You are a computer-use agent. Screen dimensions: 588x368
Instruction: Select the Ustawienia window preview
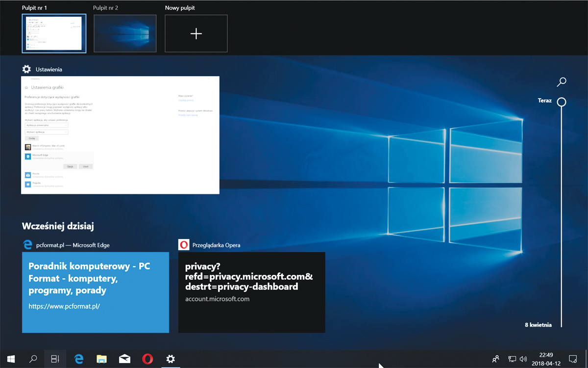pos(120,135)
